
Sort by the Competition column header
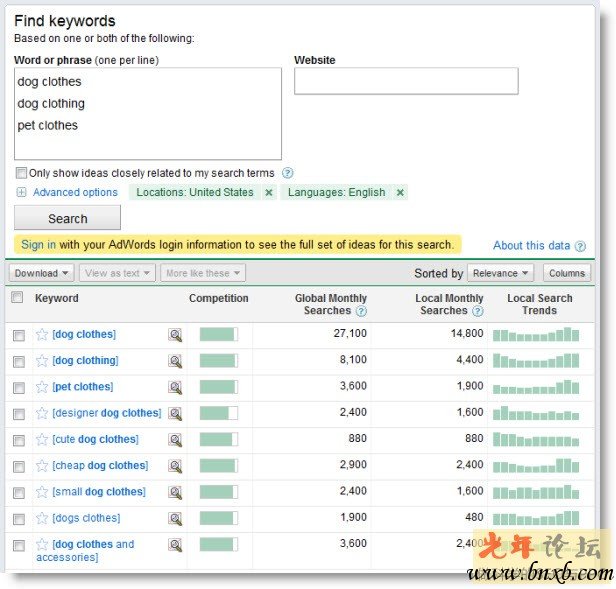(218, 298)
